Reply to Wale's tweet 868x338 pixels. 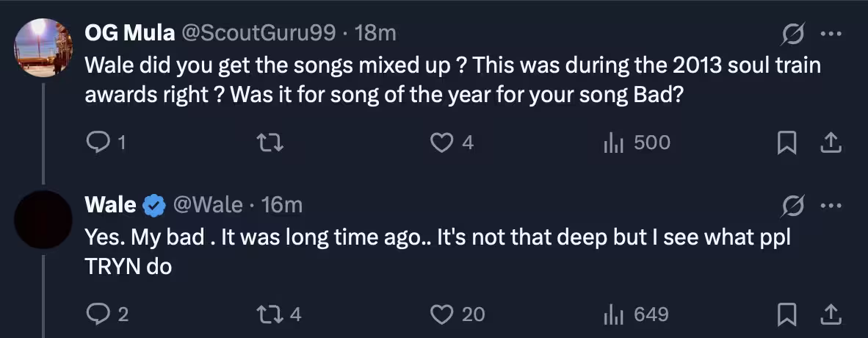pos(98,314)
